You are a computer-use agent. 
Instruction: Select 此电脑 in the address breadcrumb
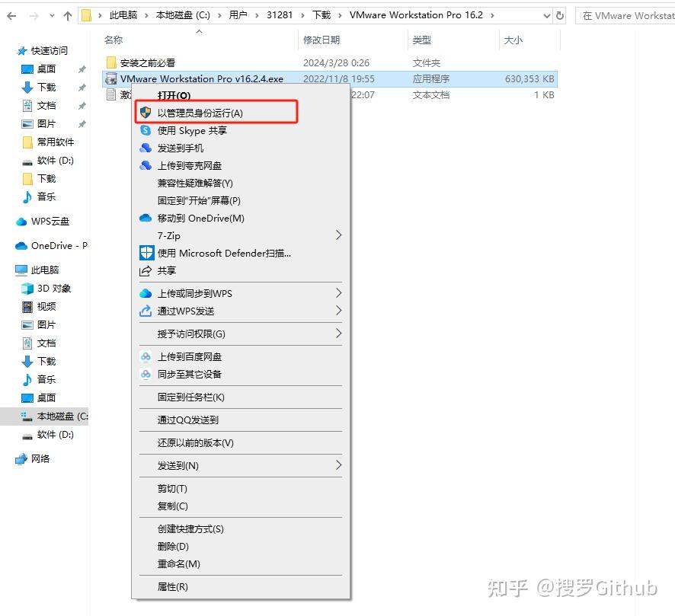coord(123,15)
